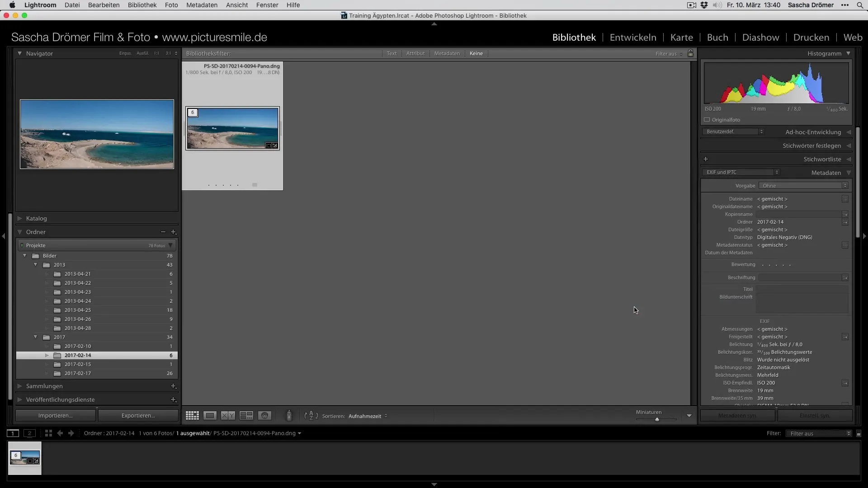Add new folder with plus icon

tap(173, 232)
